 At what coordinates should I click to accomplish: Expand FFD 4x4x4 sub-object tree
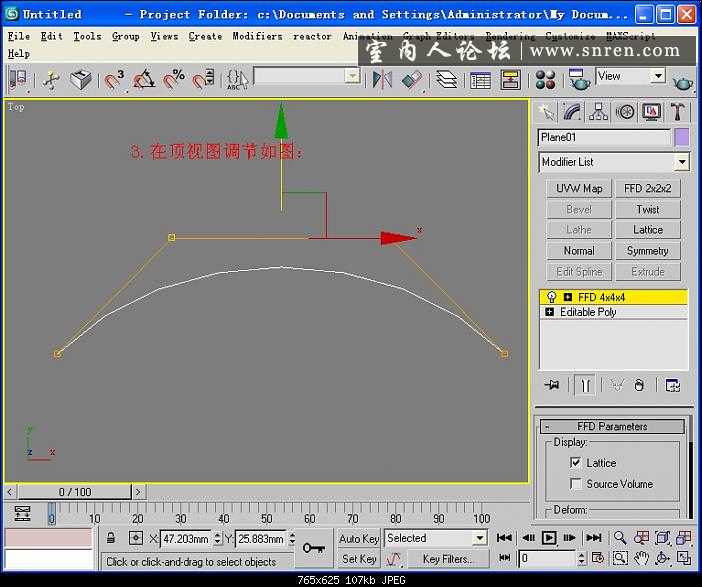[x=568, y=297]
